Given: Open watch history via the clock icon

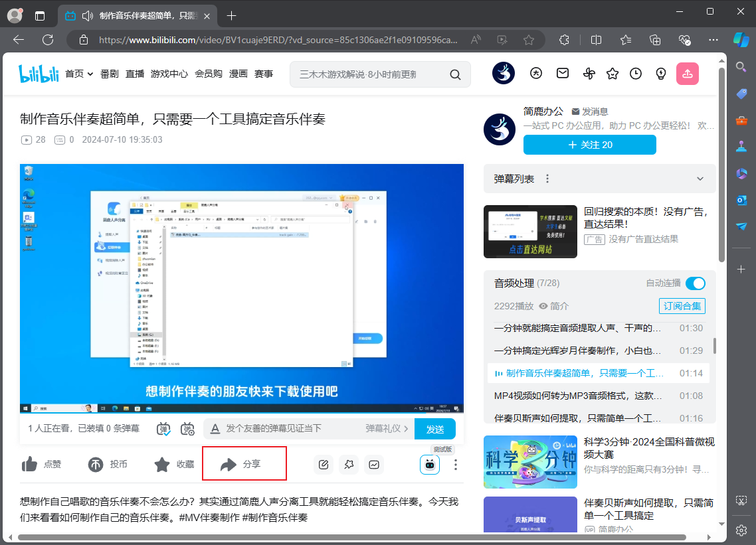Looking at the screenshot, I should pos(636,74).
